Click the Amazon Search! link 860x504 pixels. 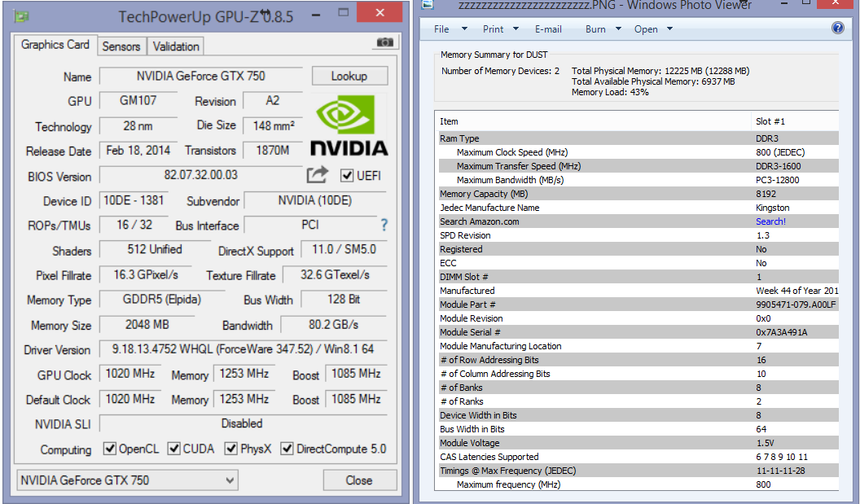point(770,221)
